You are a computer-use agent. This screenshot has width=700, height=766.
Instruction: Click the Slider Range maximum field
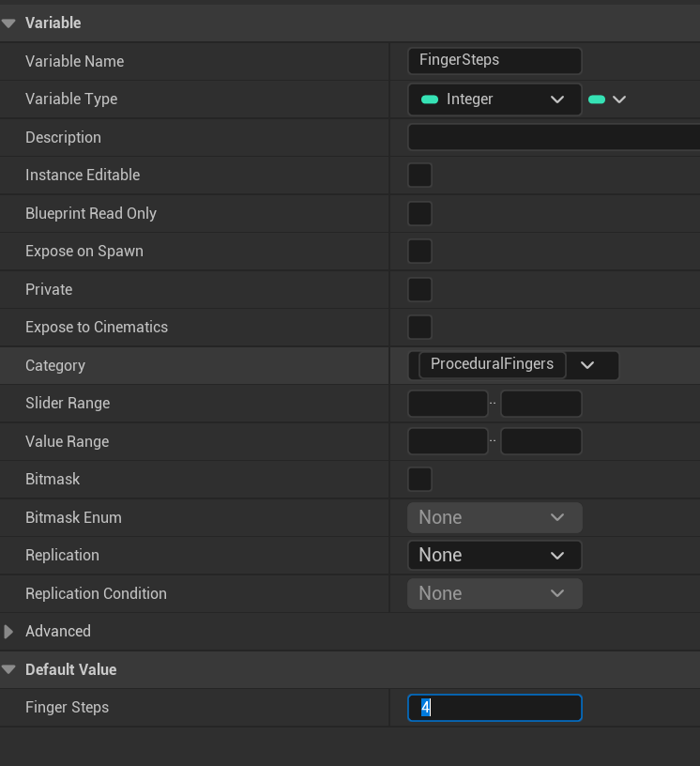click(x=541, y=404)
